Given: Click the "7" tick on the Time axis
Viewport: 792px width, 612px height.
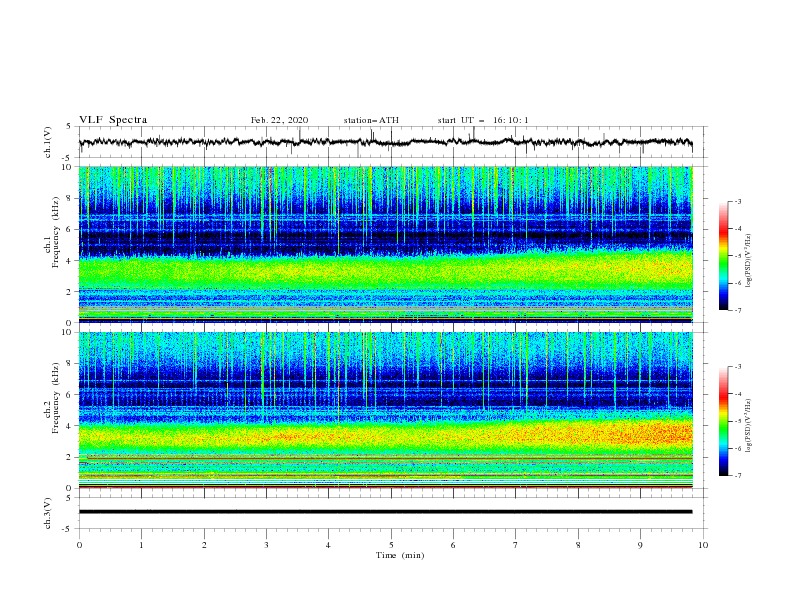Looking at the screenshot, I should pyautogui.click(x=516, y=545).
